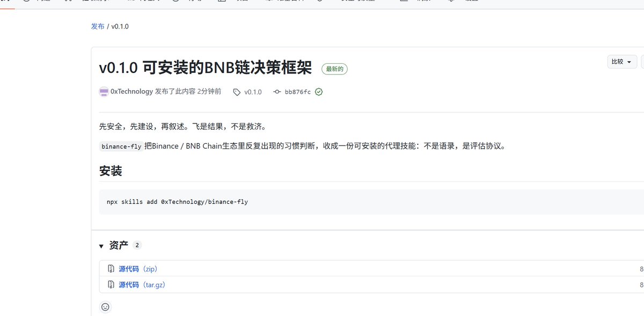The height and width of the screenshot is (316, 644).
Task: Click the 2分钟前 timestamp
Action: tap(209, 92)
